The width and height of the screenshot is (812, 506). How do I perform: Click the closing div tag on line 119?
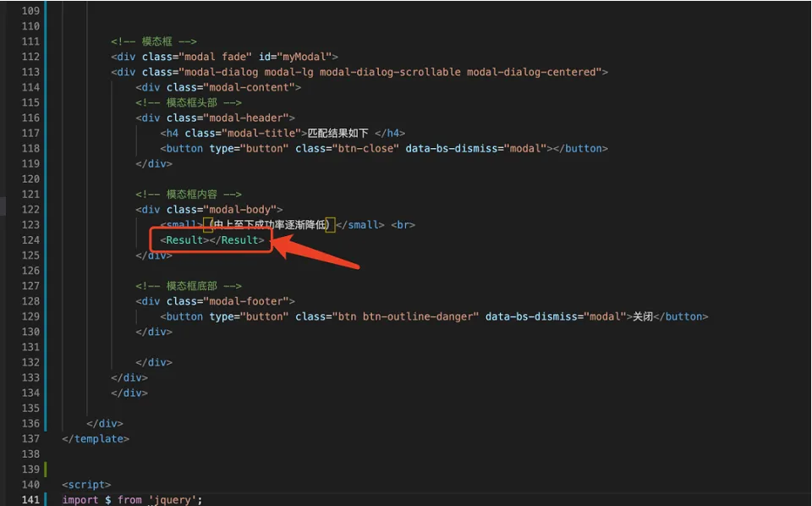(154, 163)
